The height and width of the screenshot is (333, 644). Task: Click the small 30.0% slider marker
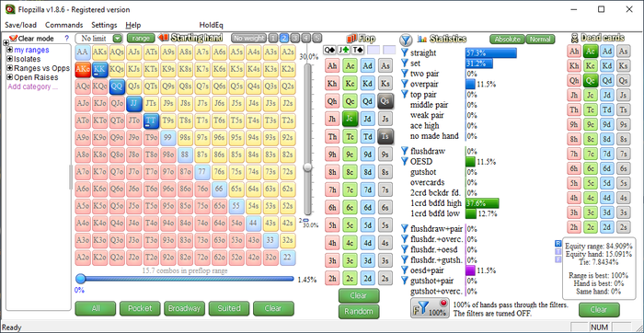(305, 221)
